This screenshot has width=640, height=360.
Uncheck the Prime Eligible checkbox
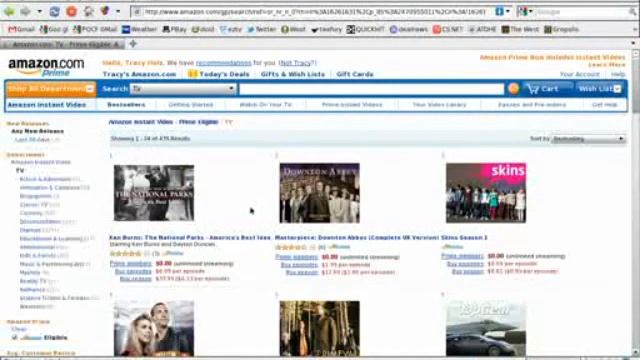(x=15, y=337)
